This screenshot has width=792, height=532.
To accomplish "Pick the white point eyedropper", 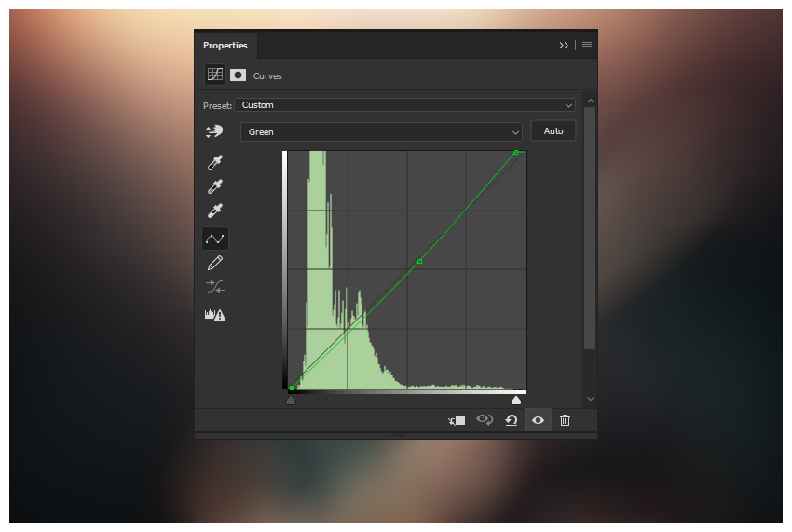I will [x=215, y=211].
